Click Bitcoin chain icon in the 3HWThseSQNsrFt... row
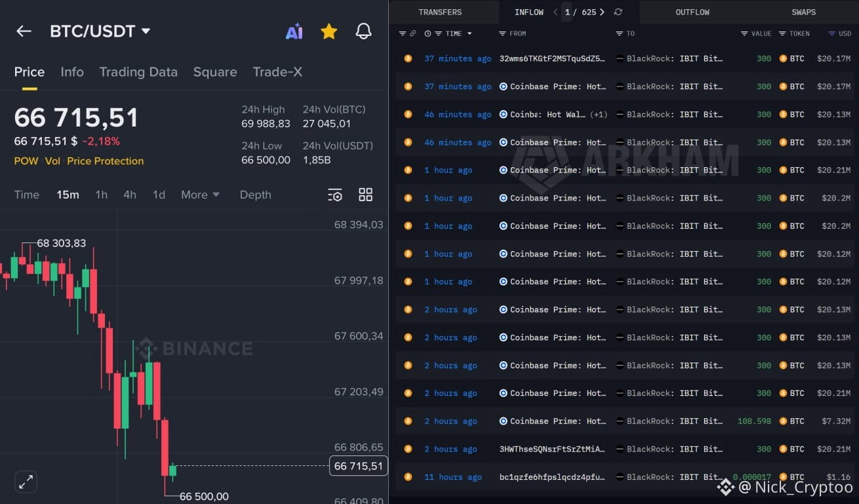The height and width of the screenshot is (504, 859). pyautogui.click(x=408, y=449)
